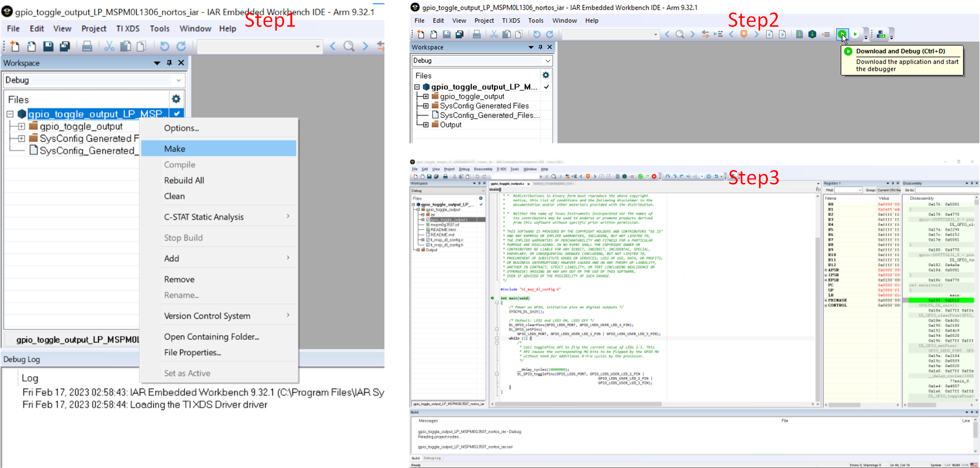Collapse project node in Step1 tree

[10, 114]
